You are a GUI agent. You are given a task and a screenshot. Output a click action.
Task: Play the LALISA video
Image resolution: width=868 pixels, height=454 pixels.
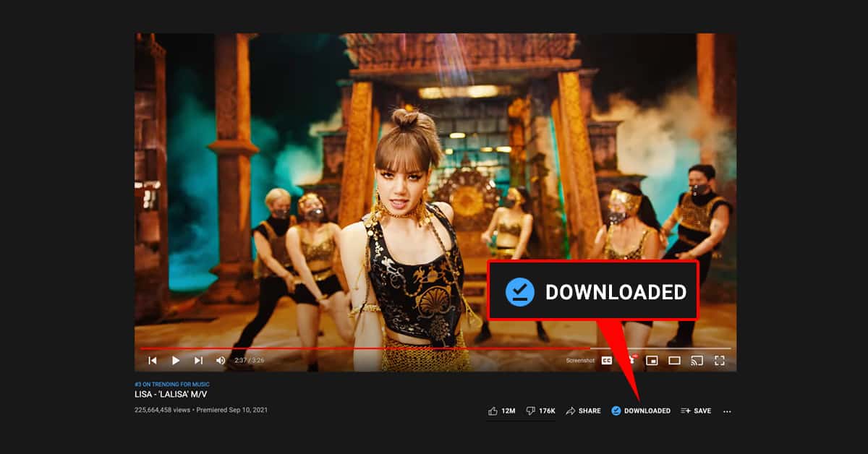click(x=176, y=360)
